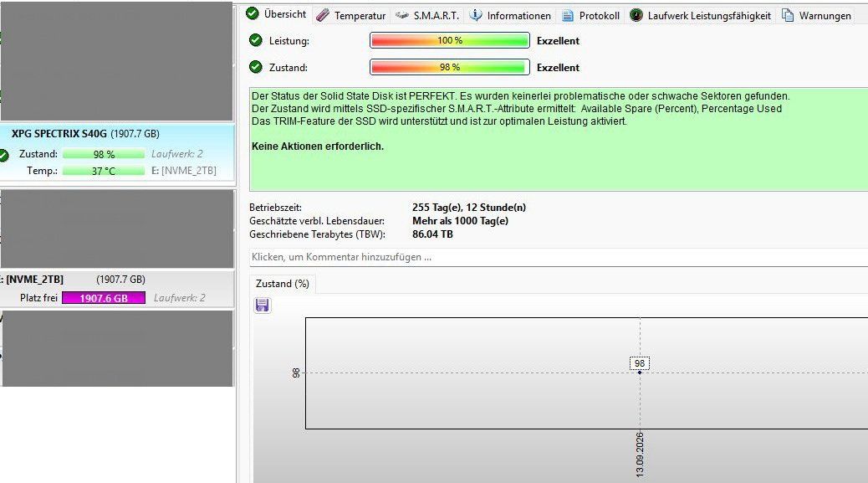
Task: Click the green check icon beside Zustand
Action: coord(256,67)
